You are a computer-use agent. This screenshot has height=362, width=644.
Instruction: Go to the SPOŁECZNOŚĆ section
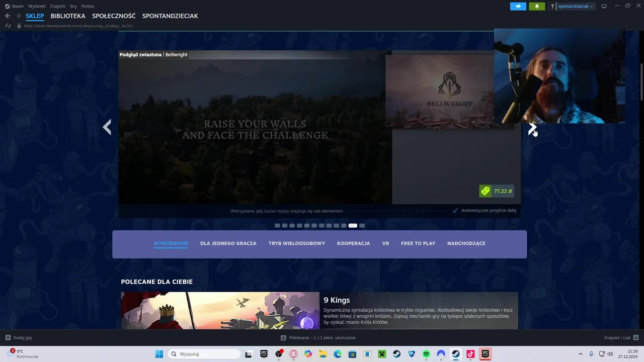pos(114,16)
